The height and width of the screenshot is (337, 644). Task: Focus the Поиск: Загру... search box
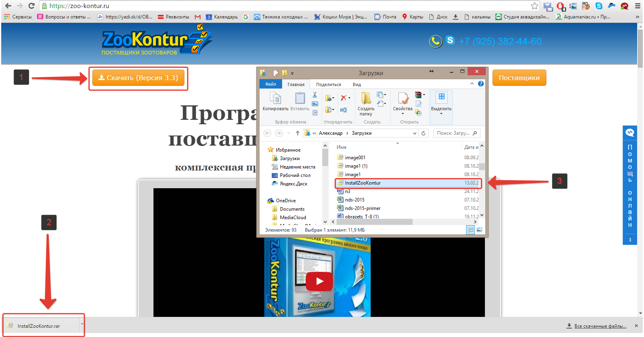point(457,133)
